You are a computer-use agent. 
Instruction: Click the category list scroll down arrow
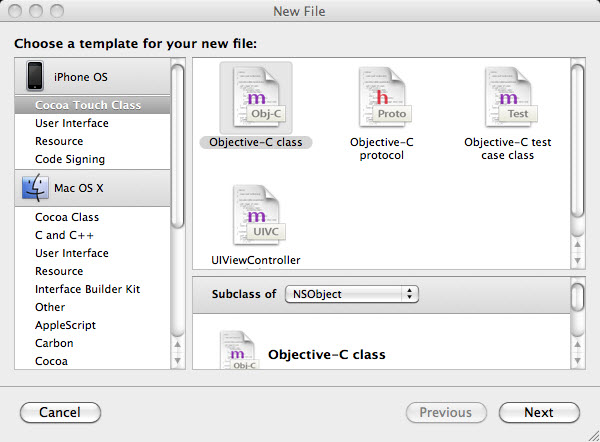(x=178, y=360)
